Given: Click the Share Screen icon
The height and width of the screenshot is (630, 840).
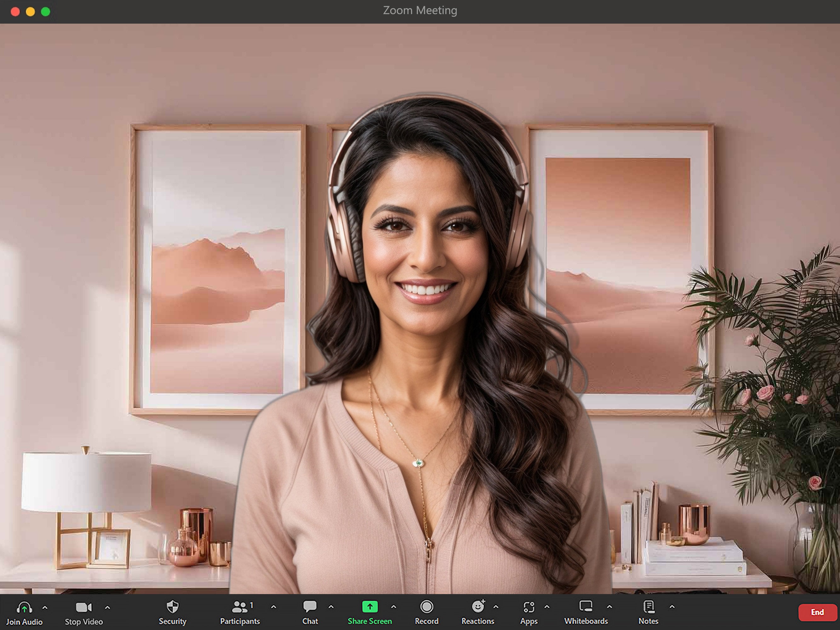Looking at the screenshot, I should click(x=370, y=606).
